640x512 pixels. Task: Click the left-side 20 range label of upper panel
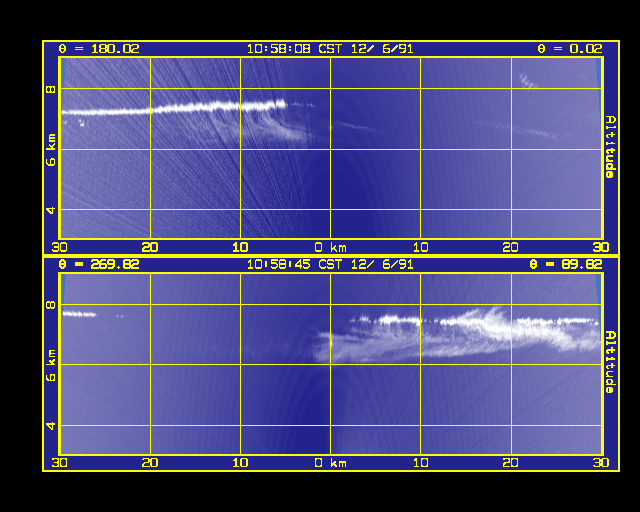150,247
